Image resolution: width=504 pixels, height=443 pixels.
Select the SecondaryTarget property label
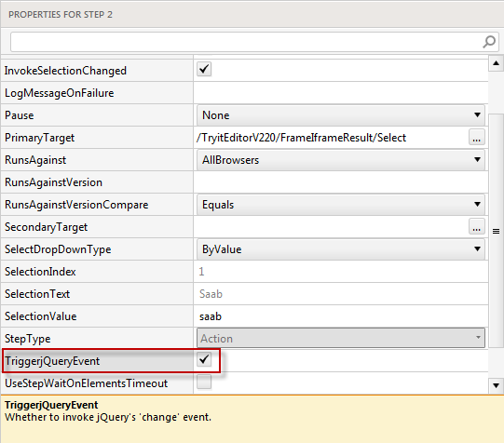coord(46,227)
